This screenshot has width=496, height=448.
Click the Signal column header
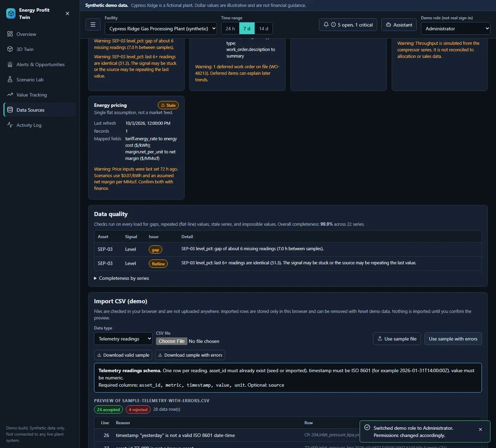click(131, 237)
